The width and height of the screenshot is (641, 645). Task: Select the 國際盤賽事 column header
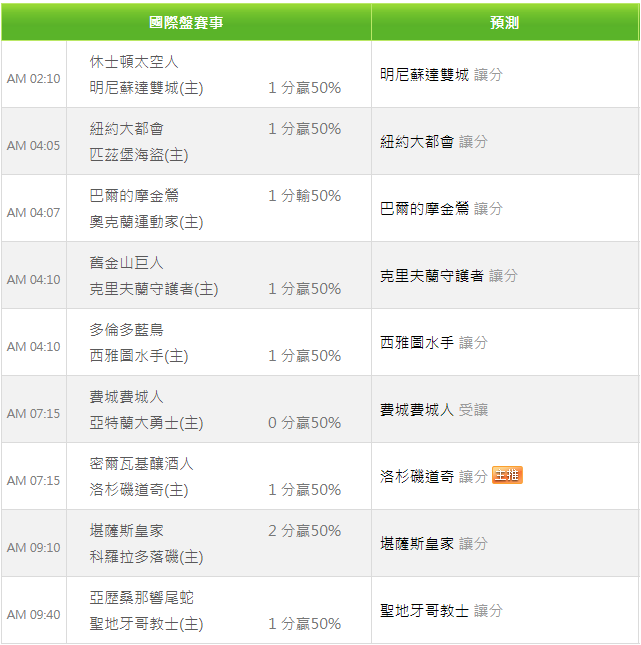[186, 22]
